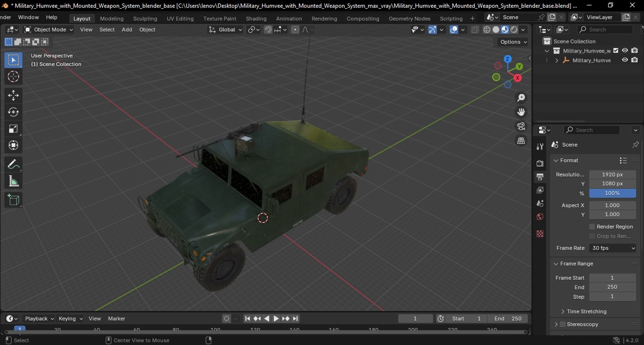Pick the Annotate tool
Image resolution: width=644 pixels, height=345 pixels.
13,164
